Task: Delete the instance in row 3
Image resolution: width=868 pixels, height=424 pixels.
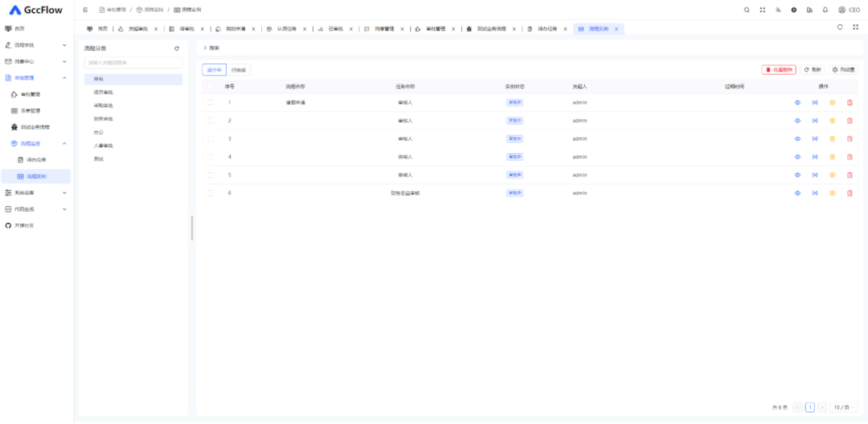Action: [850, 138]
